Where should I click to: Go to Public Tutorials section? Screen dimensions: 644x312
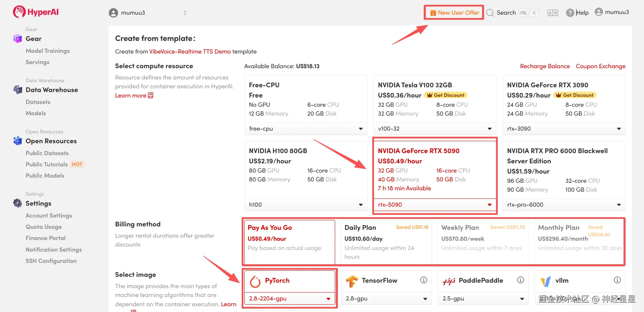47,164
